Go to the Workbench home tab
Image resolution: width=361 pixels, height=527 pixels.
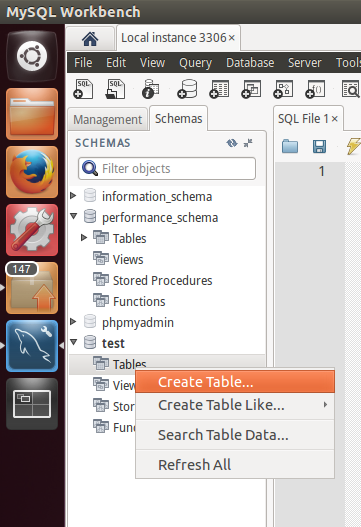[x=90, y=39]
